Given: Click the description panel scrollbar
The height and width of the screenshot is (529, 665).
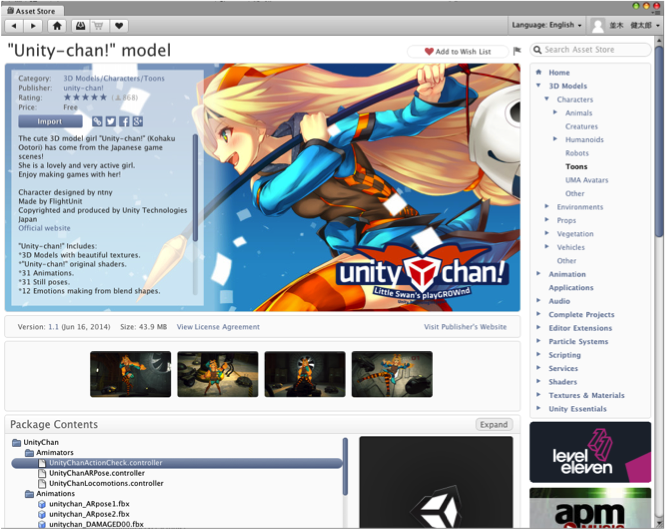Looking at the screenshot, I should click(195, 188).
